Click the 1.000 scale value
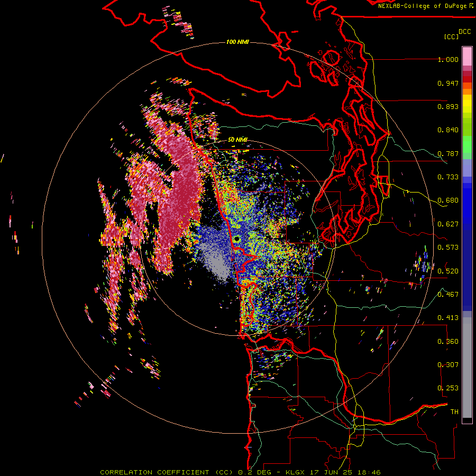The width and height of the screenshot is (476, 476). coord(448,60)
